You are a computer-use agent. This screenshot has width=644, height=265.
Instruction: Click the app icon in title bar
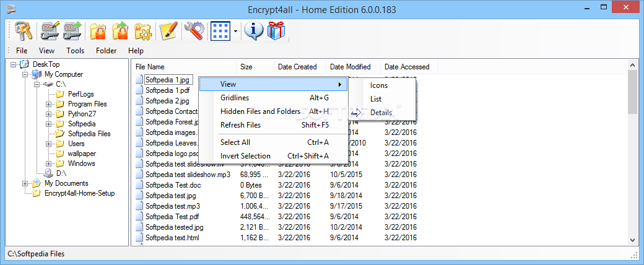point(11,9)
